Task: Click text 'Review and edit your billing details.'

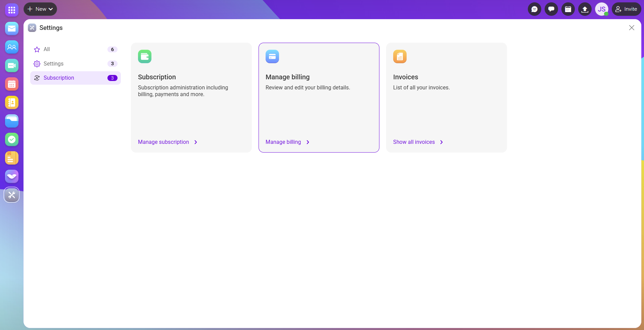Action: 308,87
